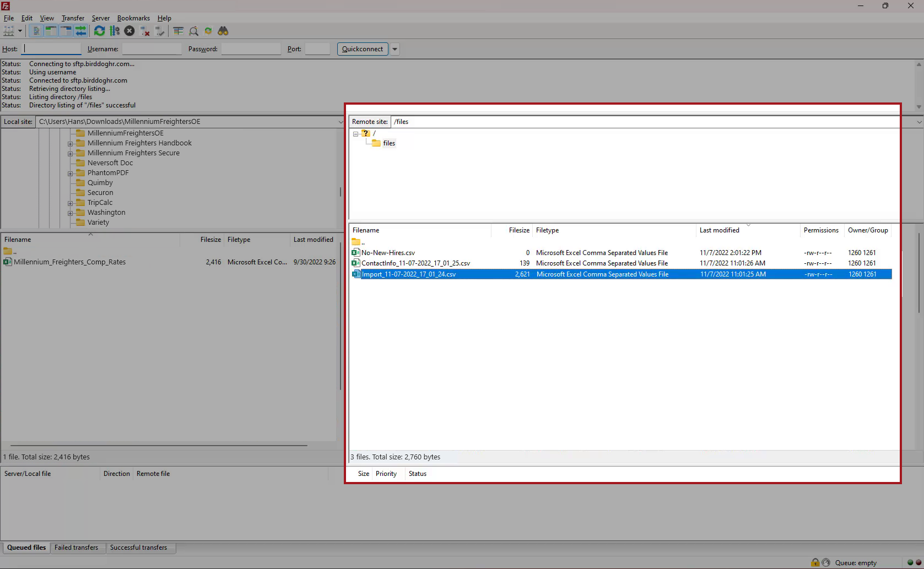924x569 pixels.
Task: Click the speed limits gauge icon
Action: point(826,562)
